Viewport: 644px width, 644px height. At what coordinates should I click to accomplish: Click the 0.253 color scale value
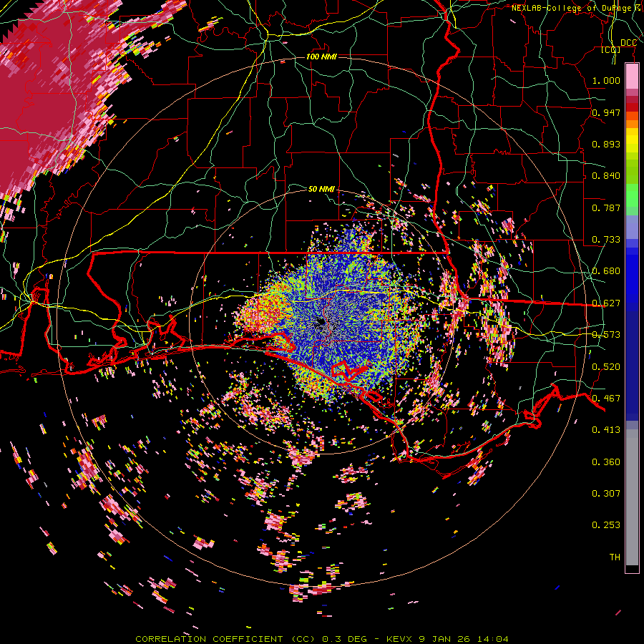pos(606,525)
